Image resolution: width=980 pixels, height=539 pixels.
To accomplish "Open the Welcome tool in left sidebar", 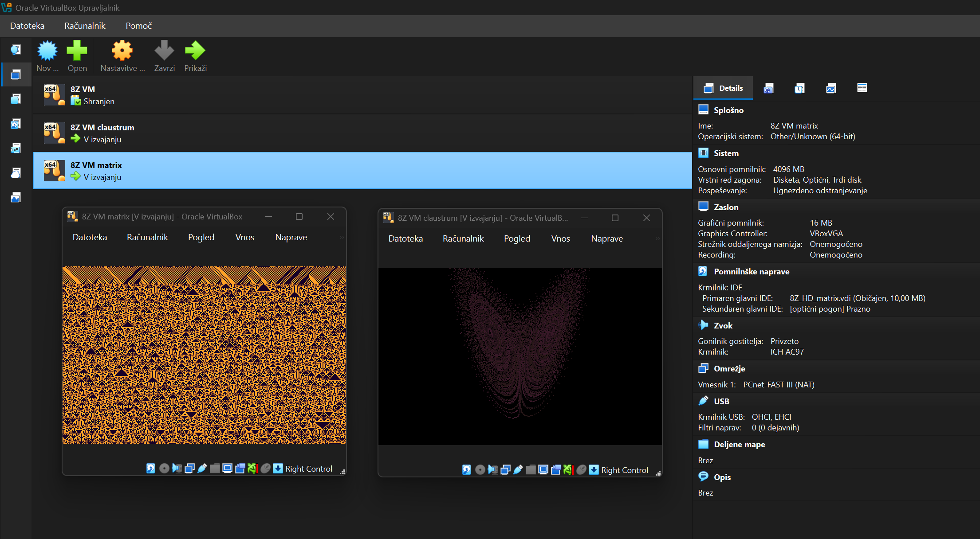I will coord(16,49).
